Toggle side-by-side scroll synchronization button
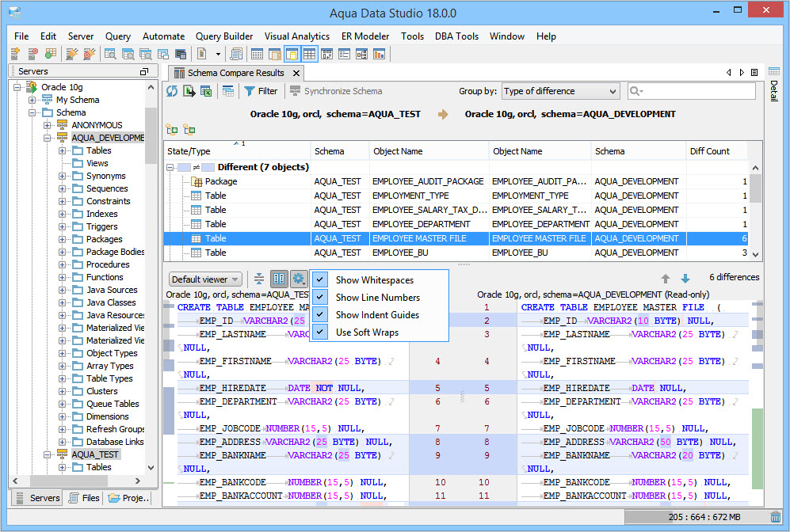The image size is (790, 532). [278, 279]
